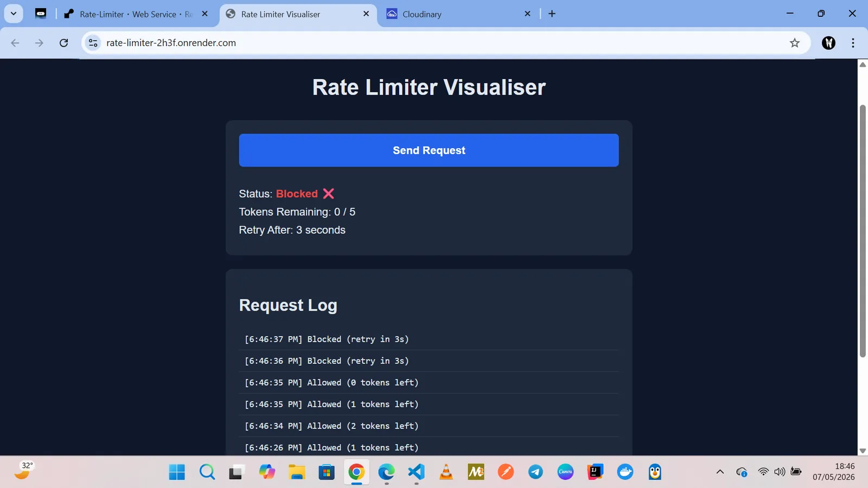Image resolution: width=868 pixels, height=488 pixels.
Task: Open the orange Postman taskbar icon
Action: click(506, 472)
